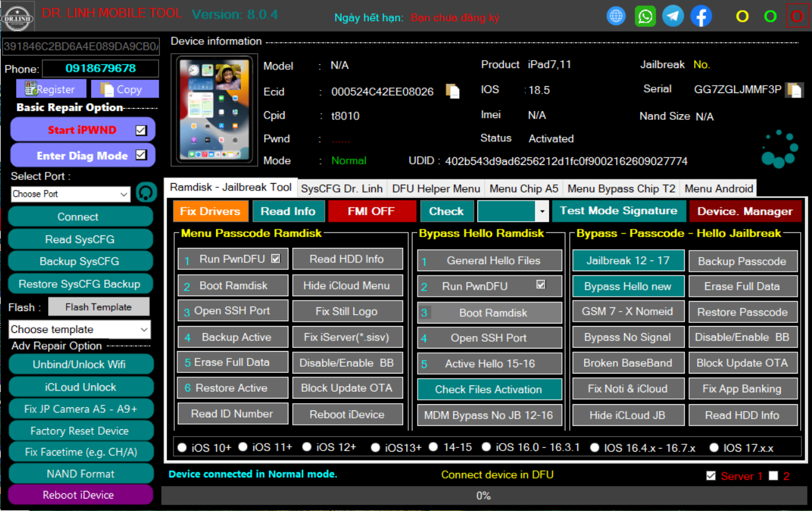This screenshot has height=511, width=812.
Task: Refresh the port list with round icon
Action: [146, 193]
